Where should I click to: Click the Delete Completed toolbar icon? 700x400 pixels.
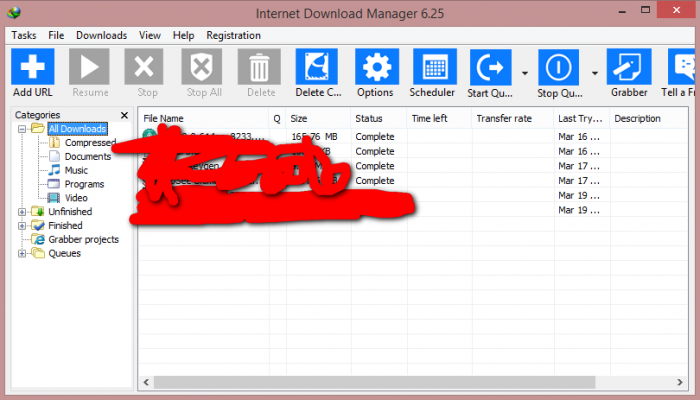[x=317, y=67]
